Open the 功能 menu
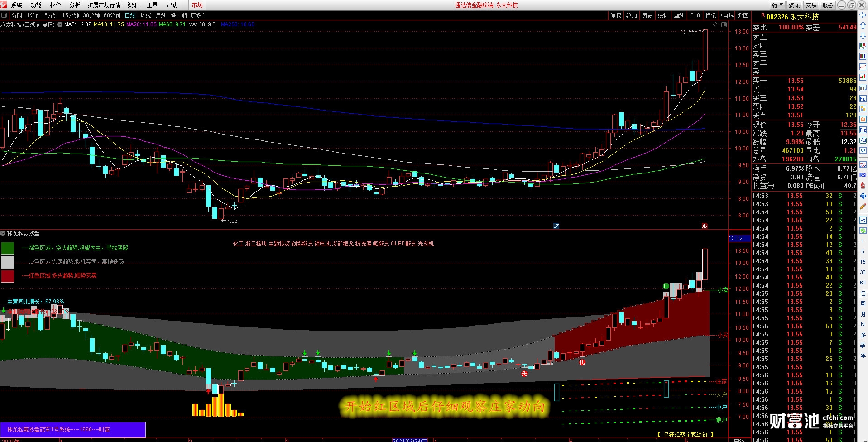 pos(36,5)
